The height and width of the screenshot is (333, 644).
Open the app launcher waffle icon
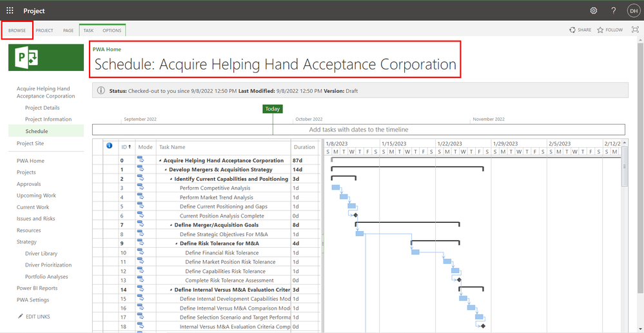point(10,11)
